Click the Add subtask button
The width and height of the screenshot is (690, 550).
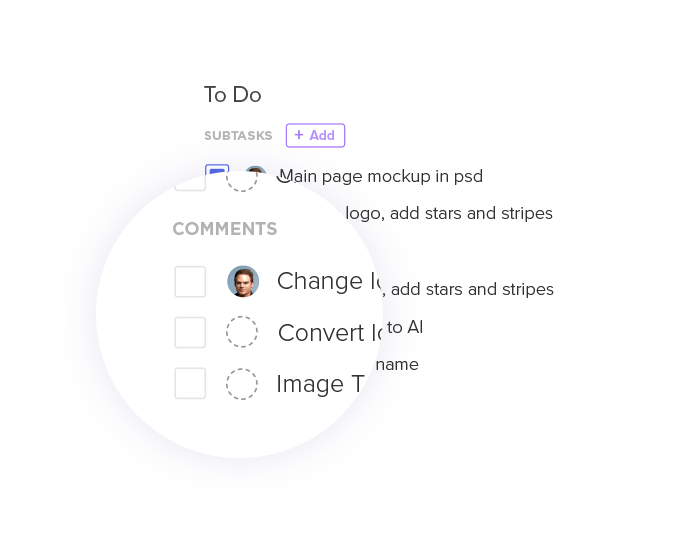315,136
